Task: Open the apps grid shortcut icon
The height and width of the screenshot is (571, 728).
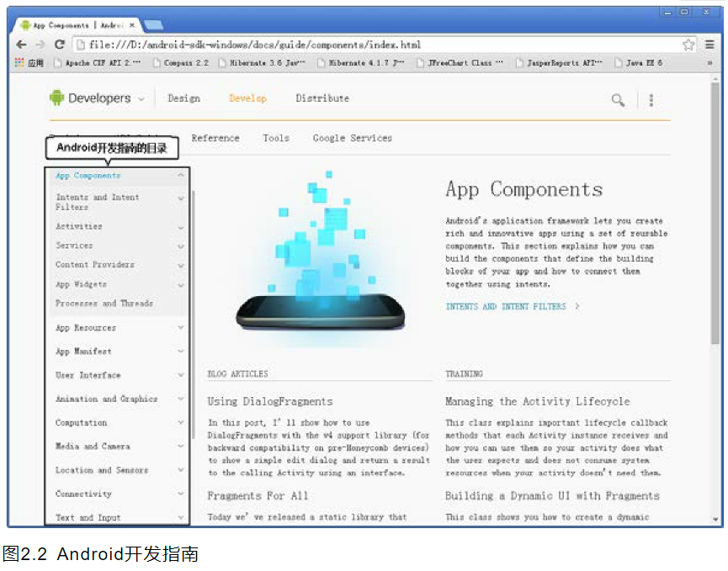Action: (x=19, y=62)
